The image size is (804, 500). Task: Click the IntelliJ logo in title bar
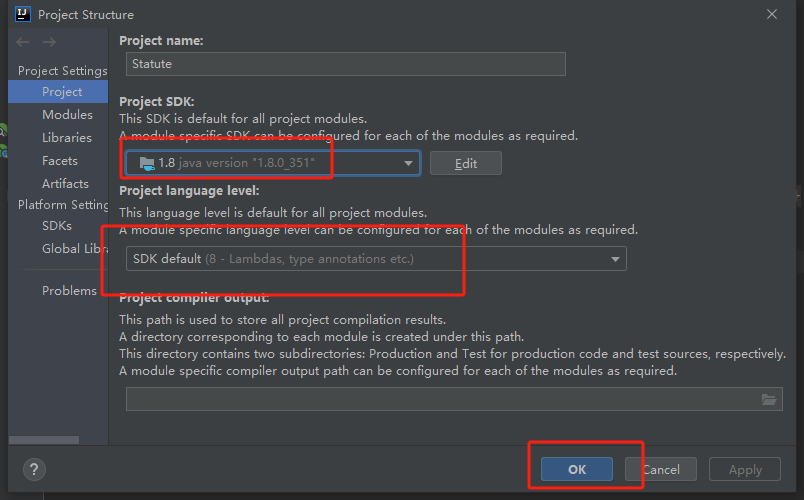point(22,14)
